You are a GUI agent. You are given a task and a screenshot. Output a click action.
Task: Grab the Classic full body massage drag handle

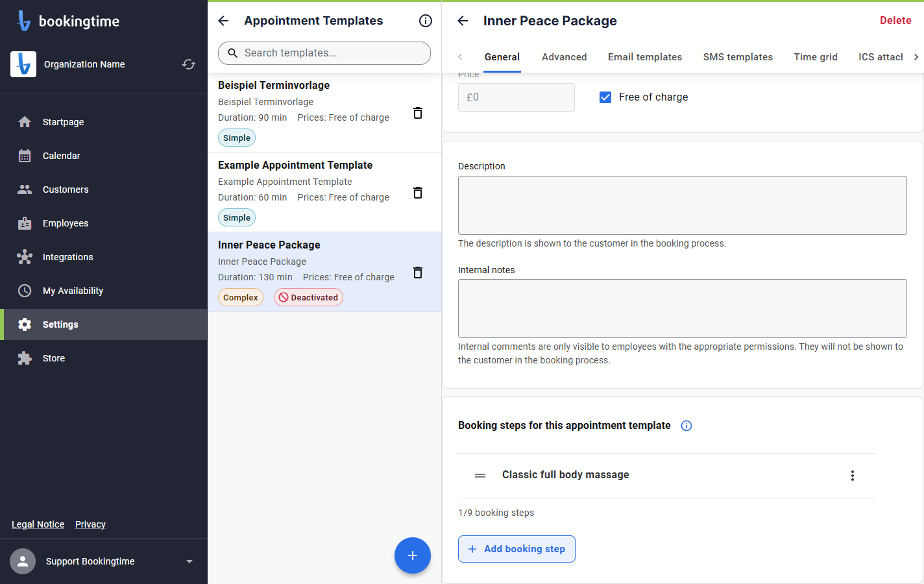[x=480, y=476]
